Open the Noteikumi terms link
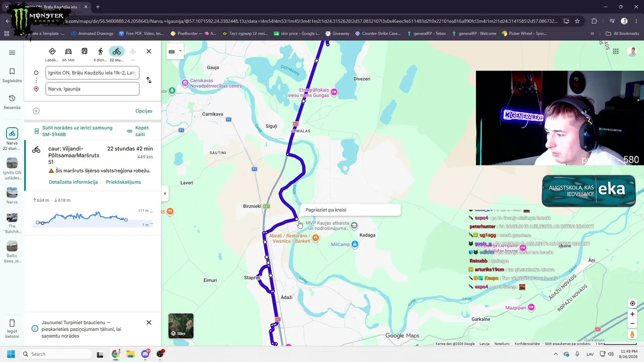The height and width of the screenshot is (362, 644). point(502,344)
